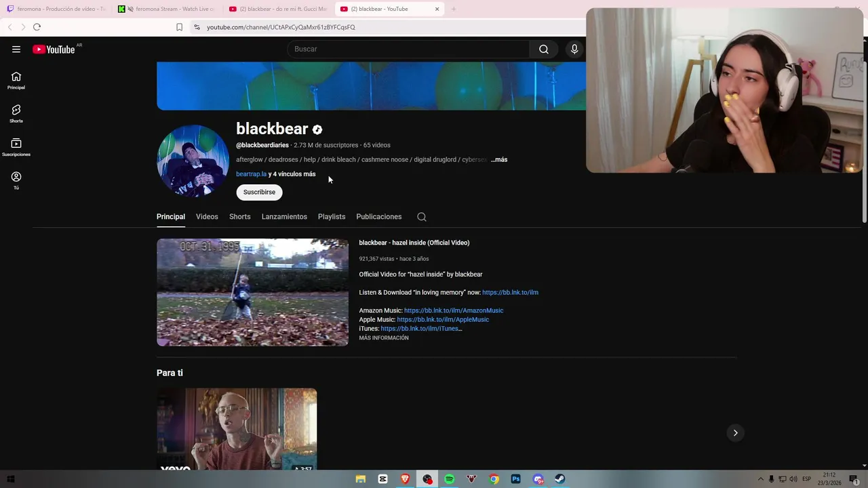Select the Principal channel tab
Screen dimensions: 868x488
click(x=171, y=217)
